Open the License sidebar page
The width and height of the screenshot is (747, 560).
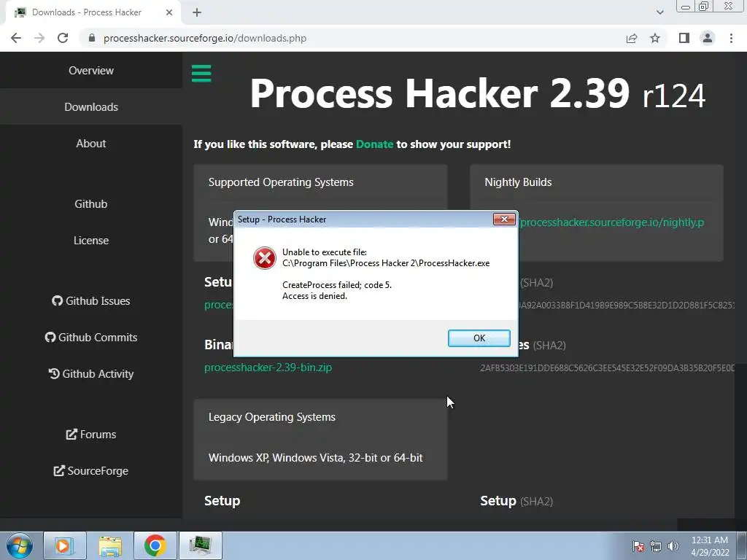[91, 241]
